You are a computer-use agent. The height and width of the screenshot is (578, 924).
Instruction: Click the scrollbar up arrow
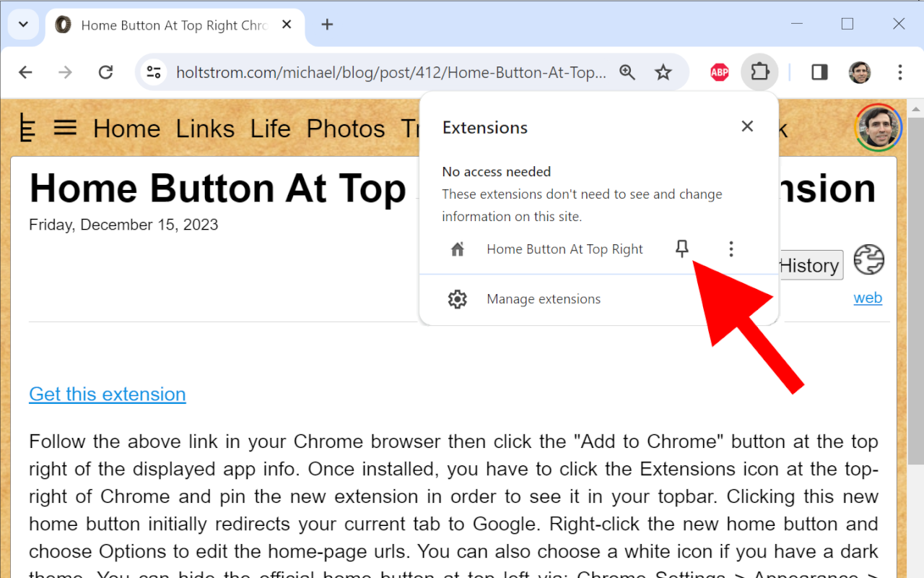click(915, 108)
